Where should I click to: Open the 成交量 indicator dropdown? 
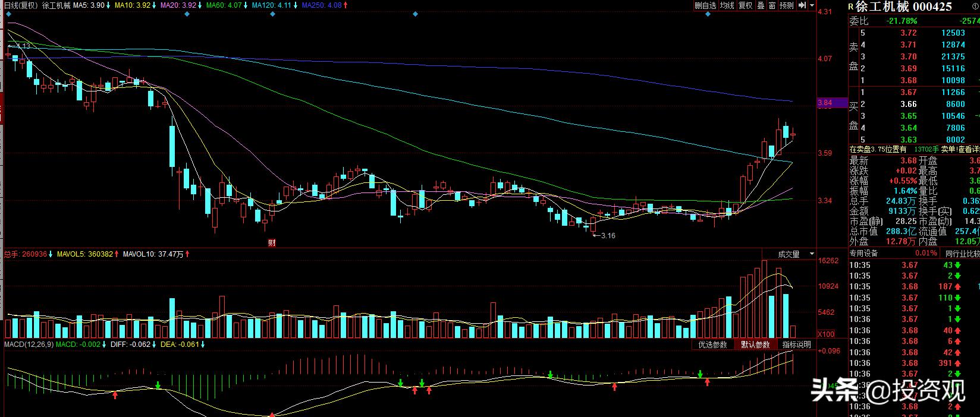(795, 254)
